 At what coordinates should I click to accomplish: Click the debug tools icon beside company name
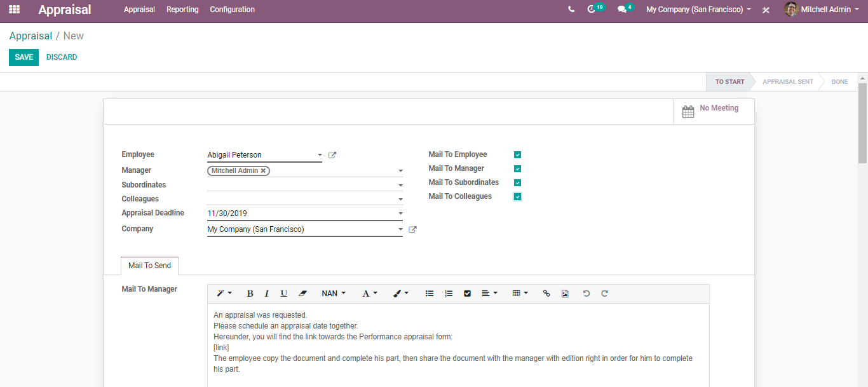[766, 10]
